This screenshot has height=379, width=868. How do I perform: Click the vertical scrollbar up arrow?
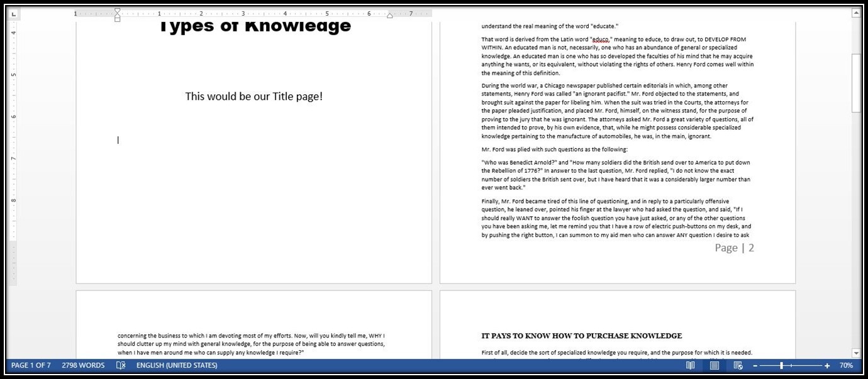856,13
